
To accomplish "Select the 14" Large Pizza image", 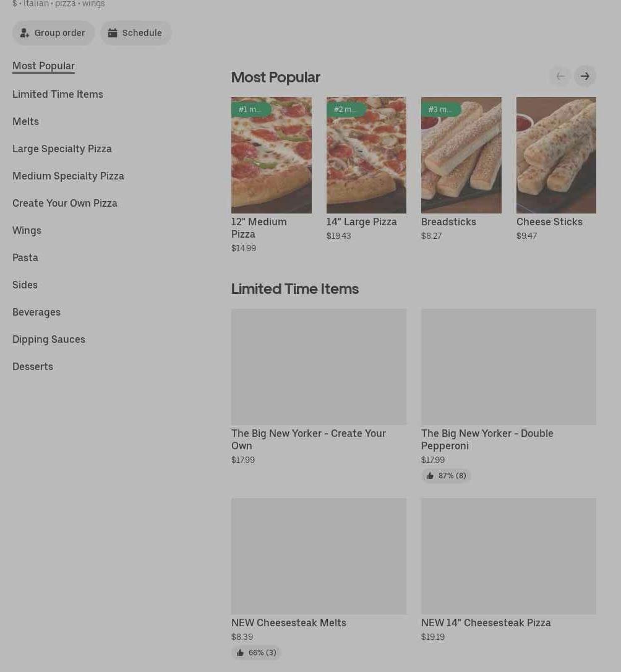I will click(x=366, y=155).
